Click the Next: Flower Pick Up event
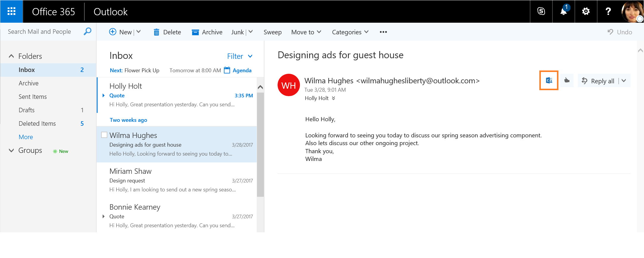 coord(134,70)
